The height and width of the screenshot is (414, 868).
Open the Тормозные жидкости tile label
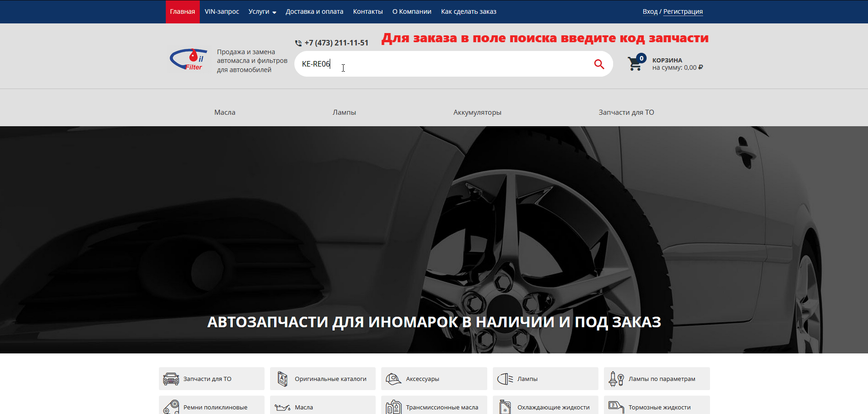coord(659,407)
